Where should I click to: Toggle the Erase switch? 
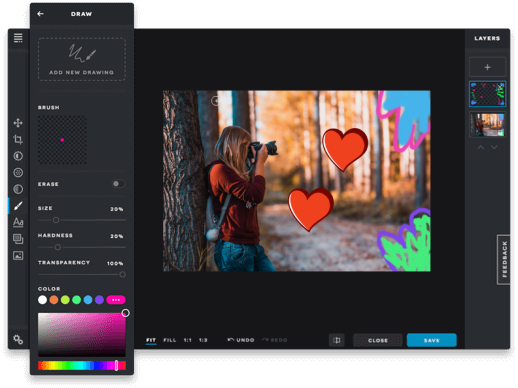click(118, 184)
